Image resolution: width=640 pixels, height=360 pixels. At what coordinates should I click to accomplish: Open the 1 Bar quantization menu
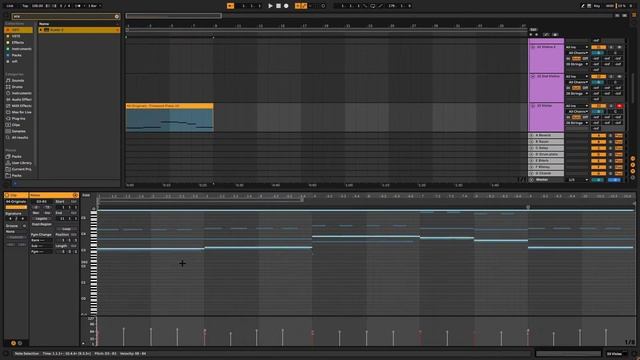tap(95, 6)
